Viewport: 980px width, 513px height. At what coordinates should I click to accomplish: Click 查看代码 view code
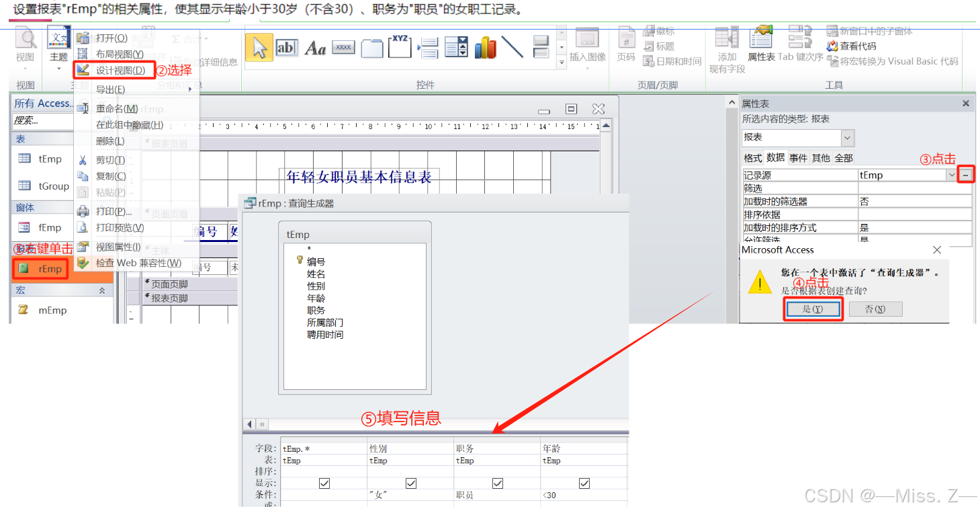point(851,46)
